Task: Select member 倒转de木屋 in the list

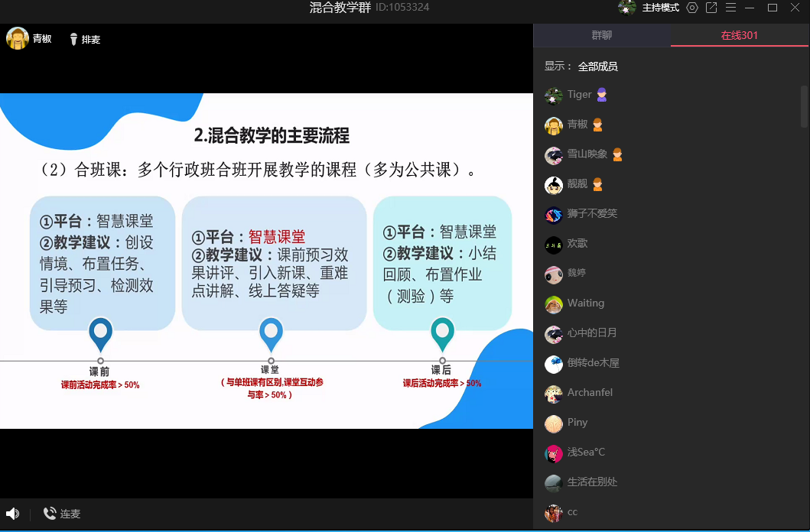Action: [x=593, y=363]
